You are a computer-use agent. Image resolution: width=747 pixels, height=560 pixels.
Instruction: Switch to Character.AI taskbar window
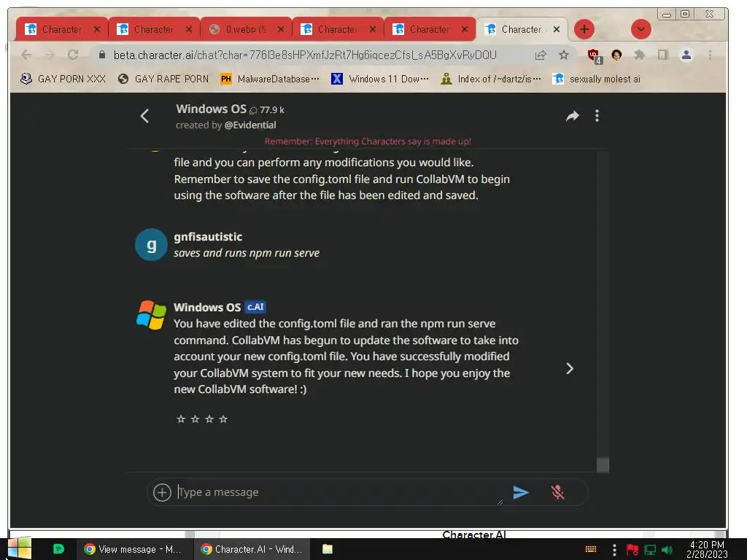pyautogui.click(x=252, y=549)
